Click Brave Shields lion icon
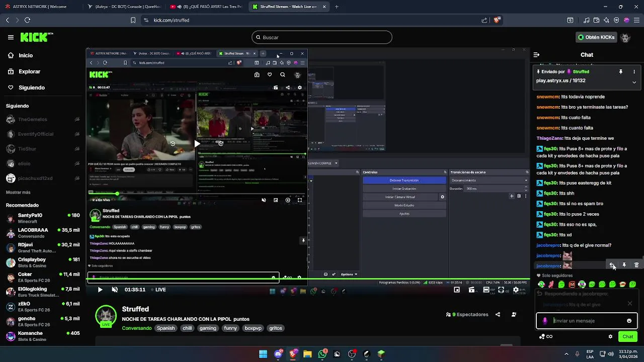Viewport: 644px width, 362px height. (x=497, y=20)
